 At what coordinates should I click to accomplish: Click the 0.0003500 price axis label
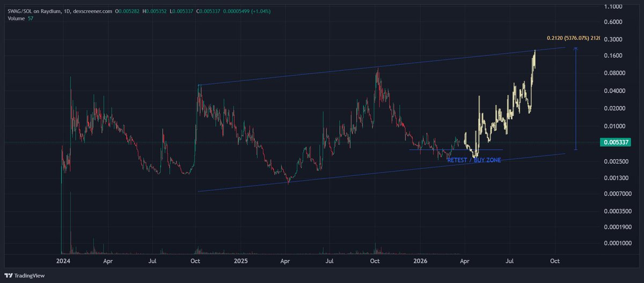(618, 211)
